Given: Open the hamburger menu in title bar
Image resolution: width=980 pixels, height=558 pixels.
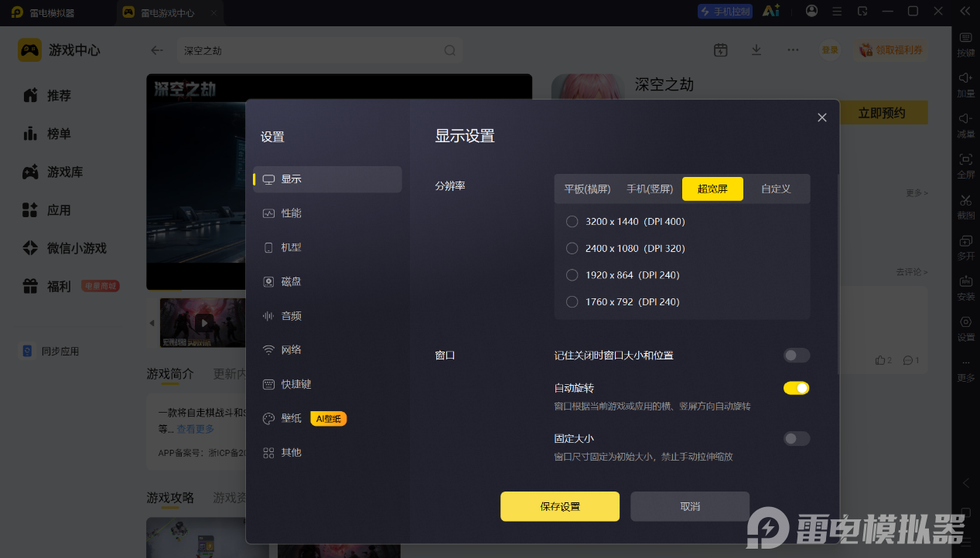Looking at the screenshot, I should coord(836,11).
